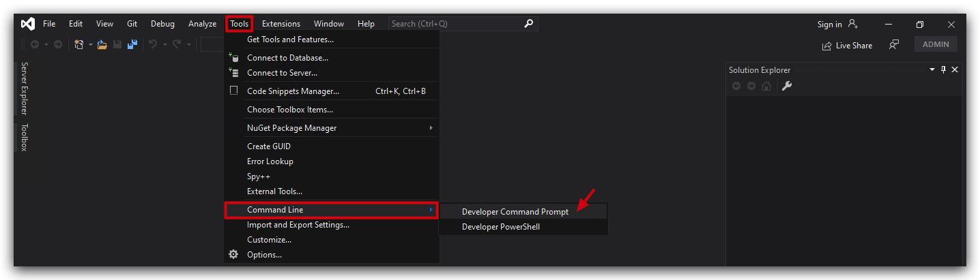
Task: Open the navigate backward history dropdown arrow
Action: [x=46, y=45]
